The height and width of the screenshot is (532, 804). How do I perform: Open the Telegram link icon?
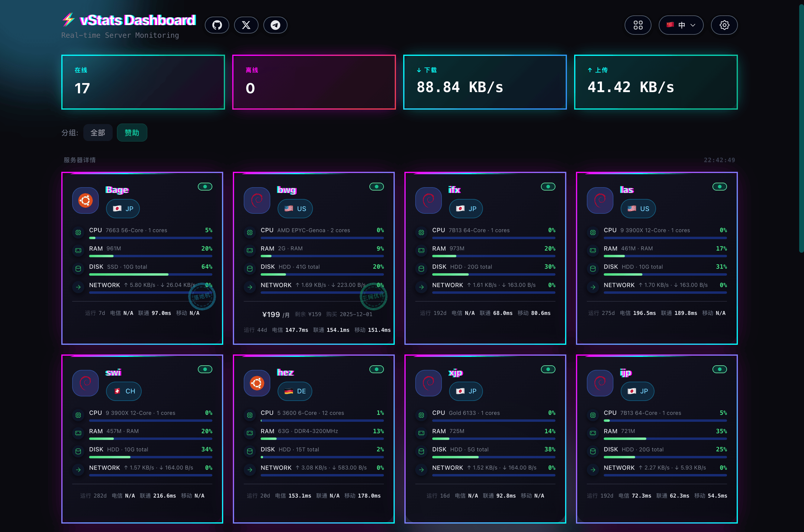(275, 25)
